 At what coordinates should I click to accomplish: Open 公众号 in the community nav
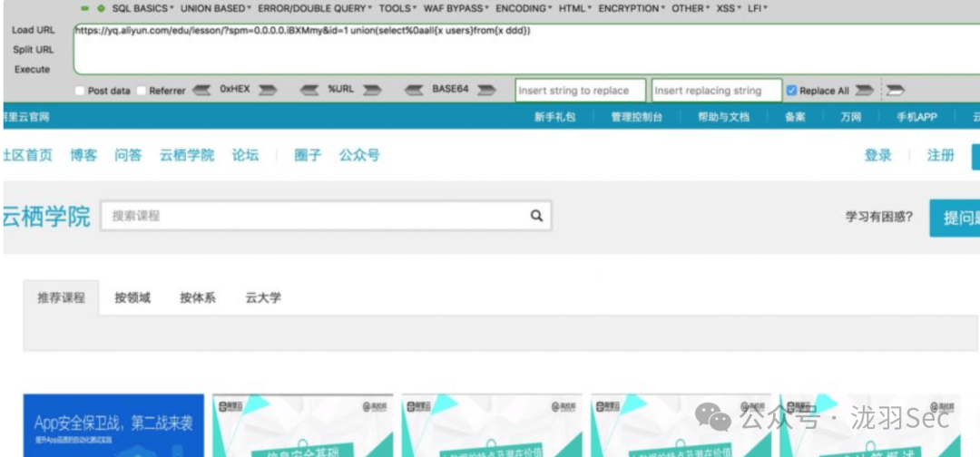[359, 155]
